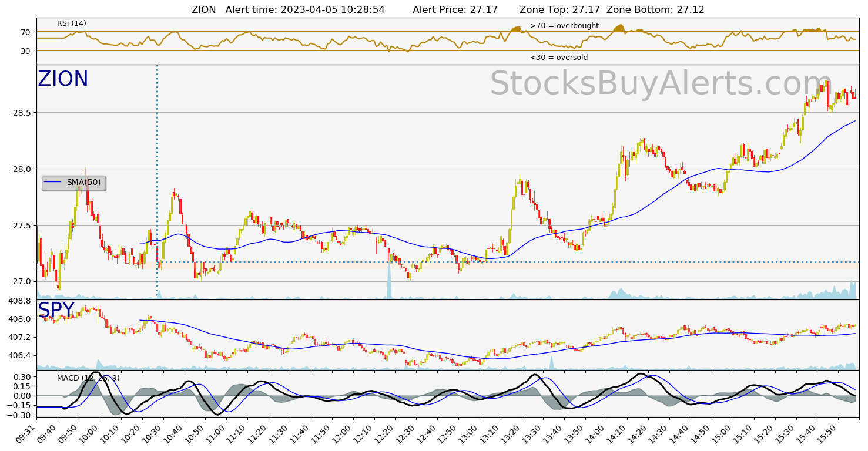This screenshot has width=868, height=451.
Task: Click the 27.0 price axis label
Action: (22, 282)
